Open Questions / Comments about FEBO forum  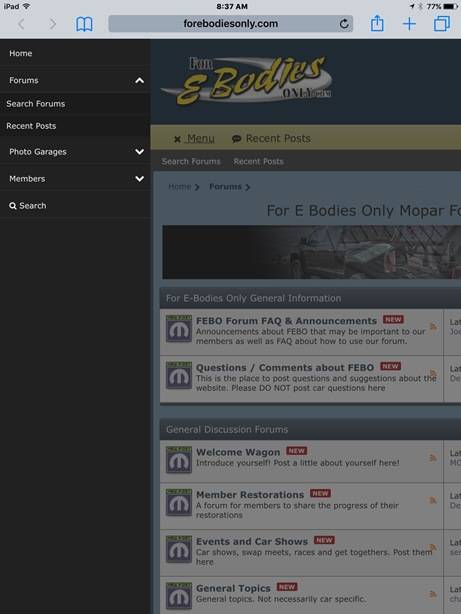tap(285, 368)
